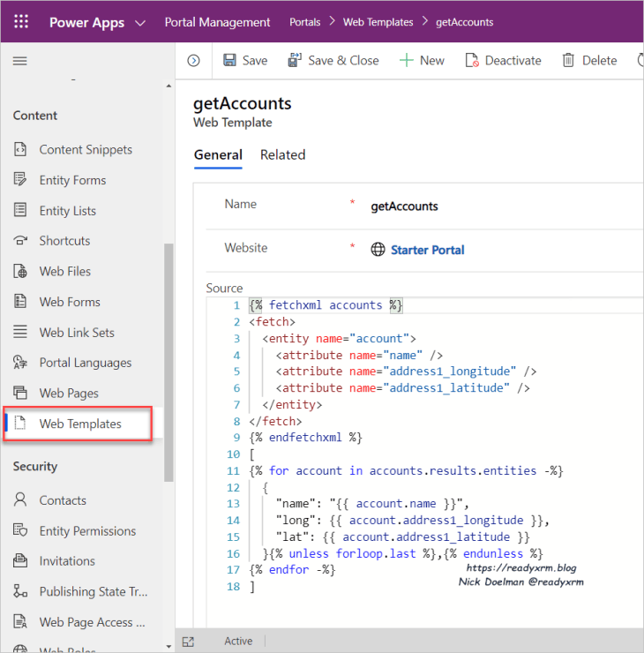The image size is (644, 653).
Task: Click the Name field getAccounts value
Action: [404, 206]
